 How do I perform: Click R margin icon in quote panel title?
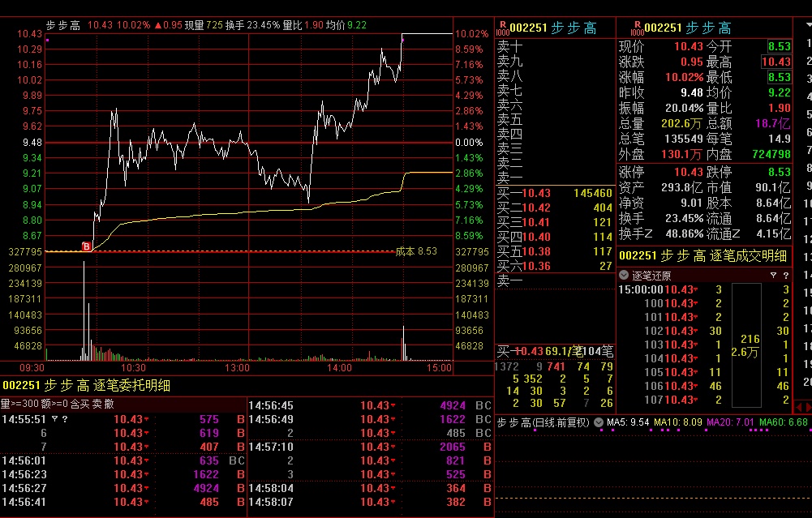pyautogui.click(x=638, y=28)
